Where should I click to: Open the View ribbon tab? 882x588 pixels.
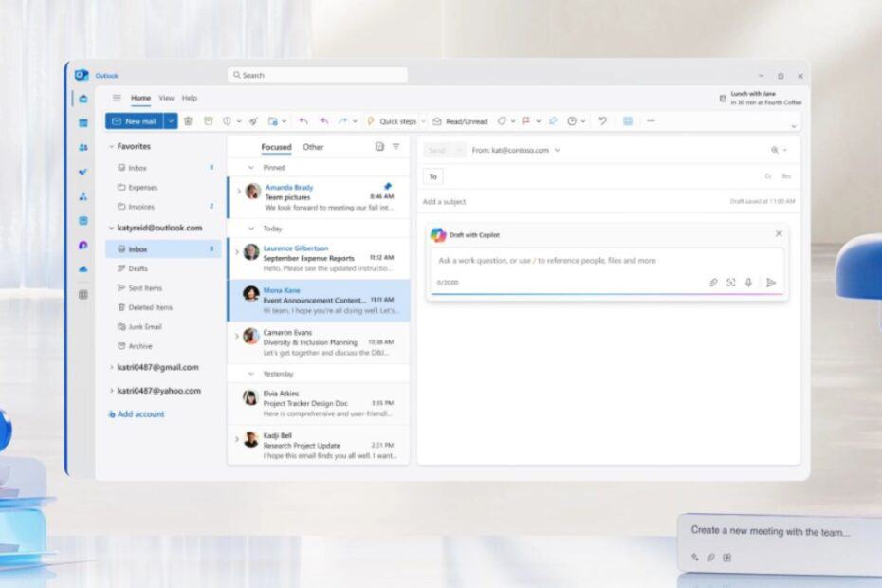pyautogui.click(x=166, y=98)
